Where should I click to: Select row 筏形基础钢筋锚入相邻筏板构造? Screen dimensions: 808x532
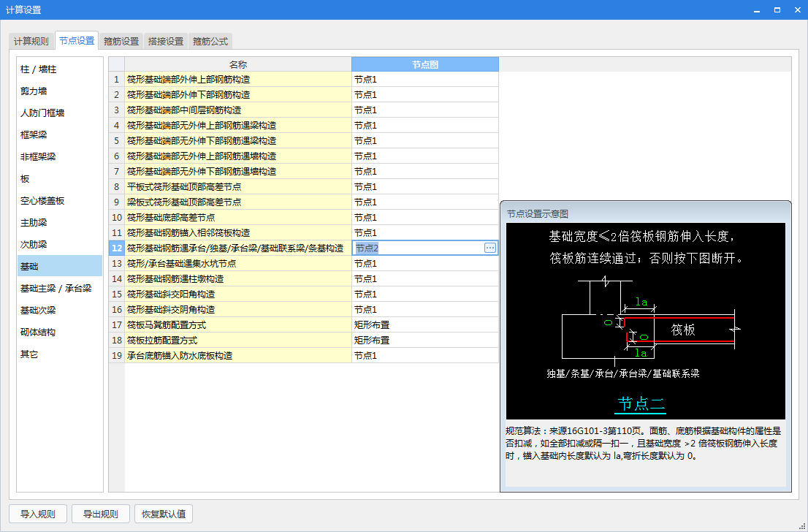(238, 233)
